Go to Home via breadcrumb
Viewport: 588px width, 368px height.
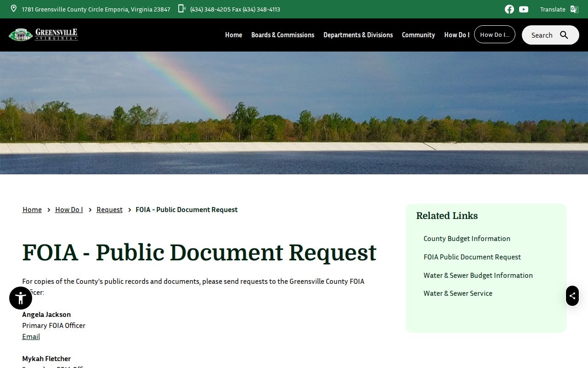[32, 210]
